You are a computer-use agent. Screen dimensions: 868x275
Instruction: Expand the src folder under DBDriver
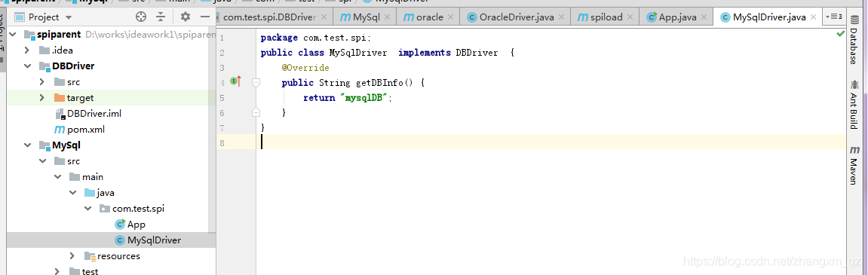pyautogui.click(x=42, y=82)
